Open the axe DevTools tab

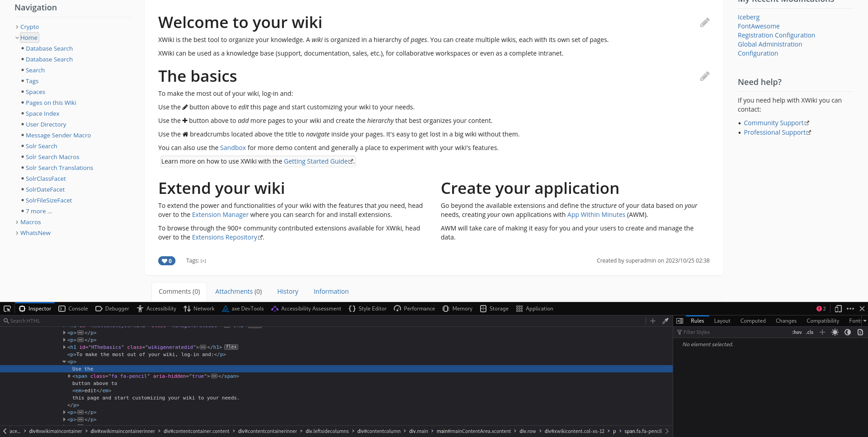[243, 309]
